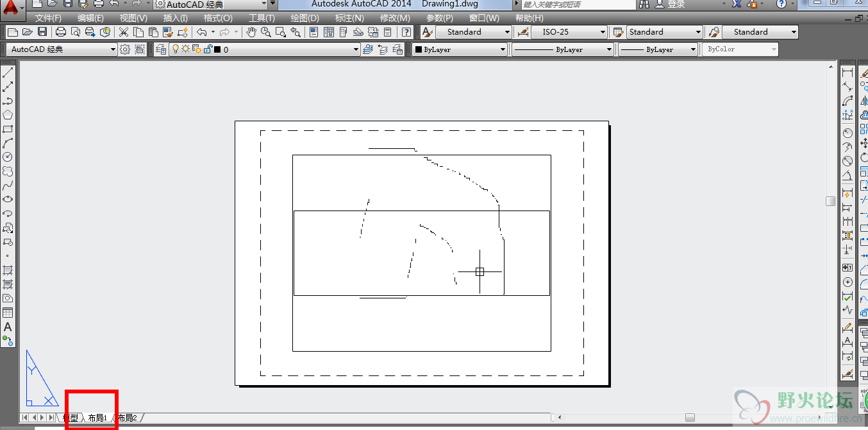Select the Ellipse draw tool
This screenshot has height=430, width=868.
8,200
